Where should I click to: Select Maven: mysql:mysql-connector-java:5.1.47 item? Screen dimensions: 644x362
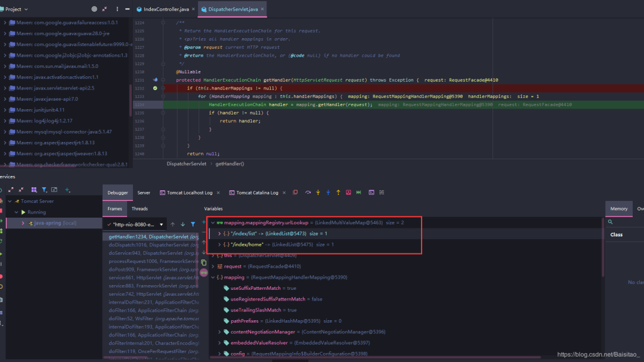click(x=64, y=132)
